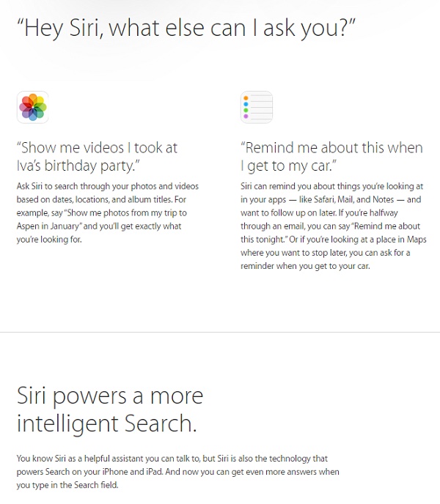The width and height of the screenshot is (440, 504).
Task: Click the horizontal divider above the Search section
Action: (220, 332)
